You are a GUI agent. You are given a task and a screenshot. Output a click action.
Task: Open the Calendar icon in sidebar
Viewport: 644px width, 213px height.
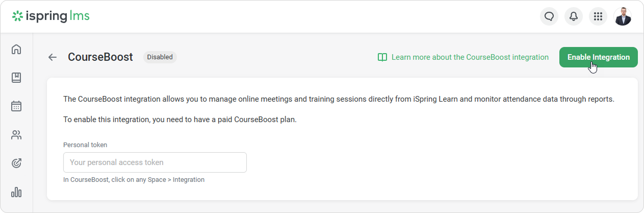(16, 106)
